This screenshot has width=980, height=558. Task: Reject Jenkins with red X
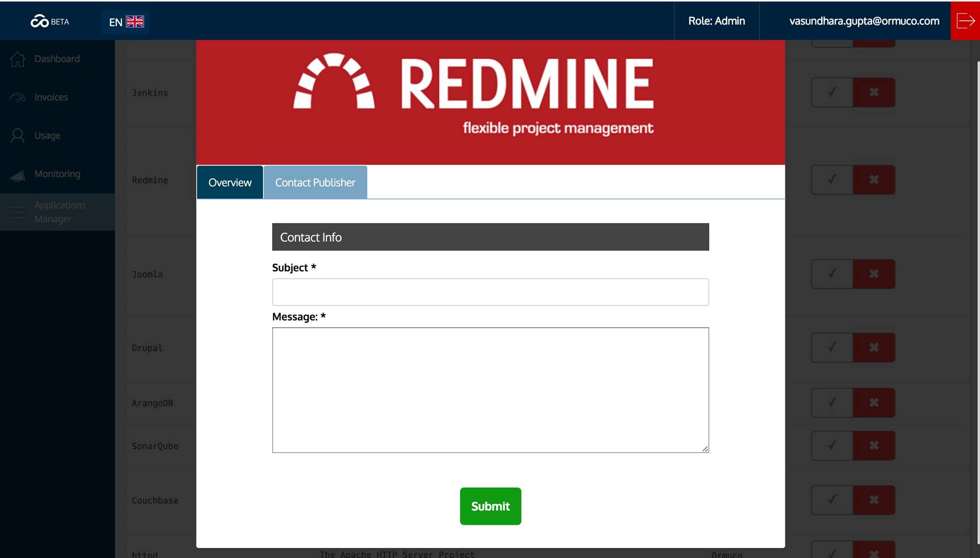point(874,92)
